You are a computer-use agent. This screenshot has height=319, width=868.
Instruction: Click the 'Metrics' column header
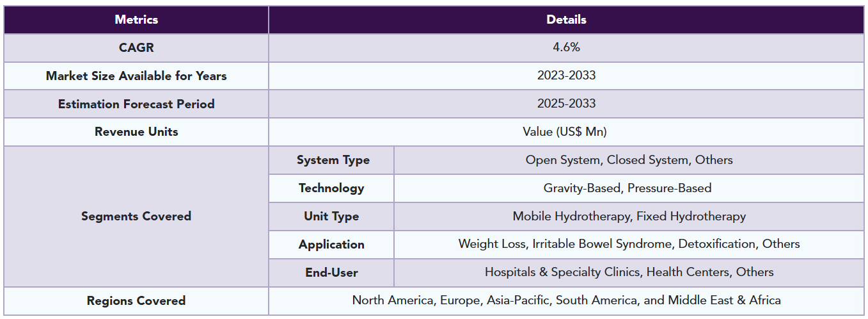coord(136,19)
